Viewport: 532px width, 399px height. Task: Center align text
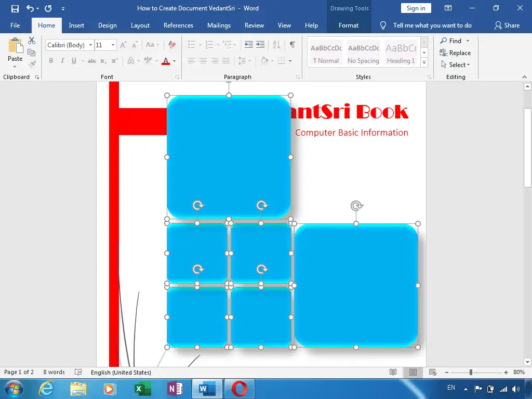click(203, 61)
